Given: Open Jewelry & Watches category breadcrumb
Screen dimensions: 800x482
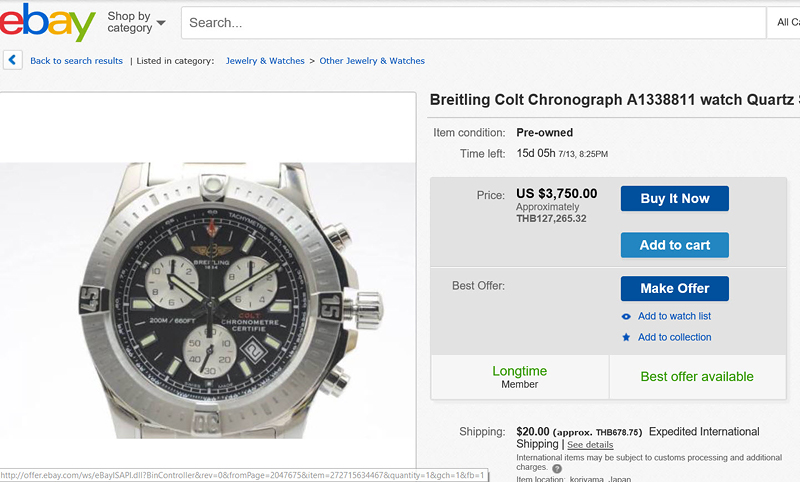Looking at the screenshot, I should pyautogui.click(x=265, y=61).
